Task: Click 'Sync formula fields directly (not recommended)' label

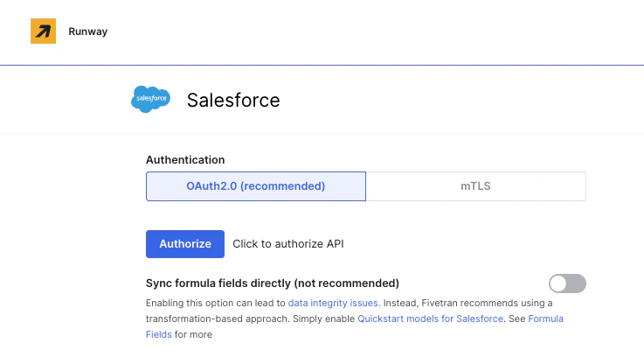Action: pyautogui.click(x=273, y=283)
